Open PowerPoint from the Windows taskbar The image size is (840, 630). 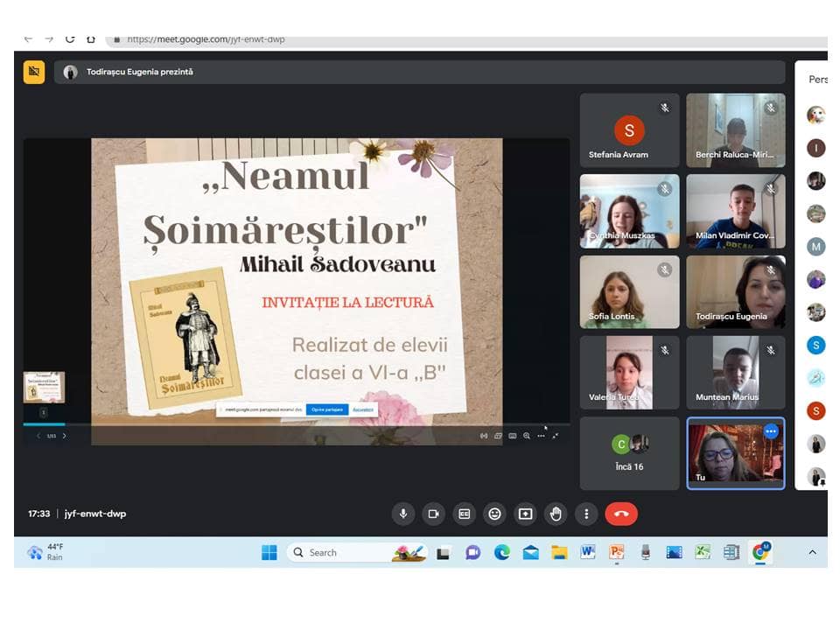[x=617, y=552]
